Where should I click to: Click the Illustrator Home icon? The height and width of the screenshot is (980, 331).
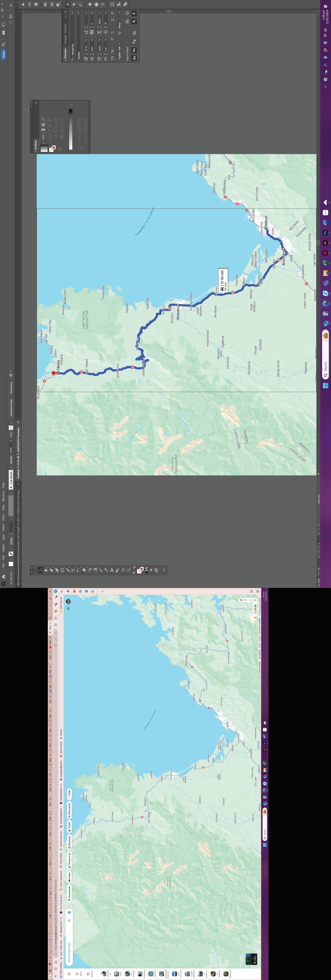pyautogui.click(x=4, y=576)
